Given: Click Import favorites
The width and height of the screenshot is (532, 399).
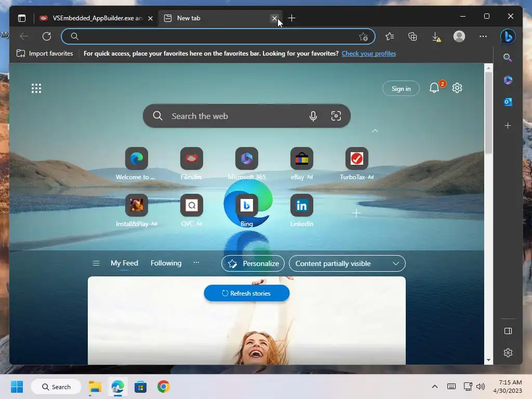Looking at the screenshot, I should point(45,54).
